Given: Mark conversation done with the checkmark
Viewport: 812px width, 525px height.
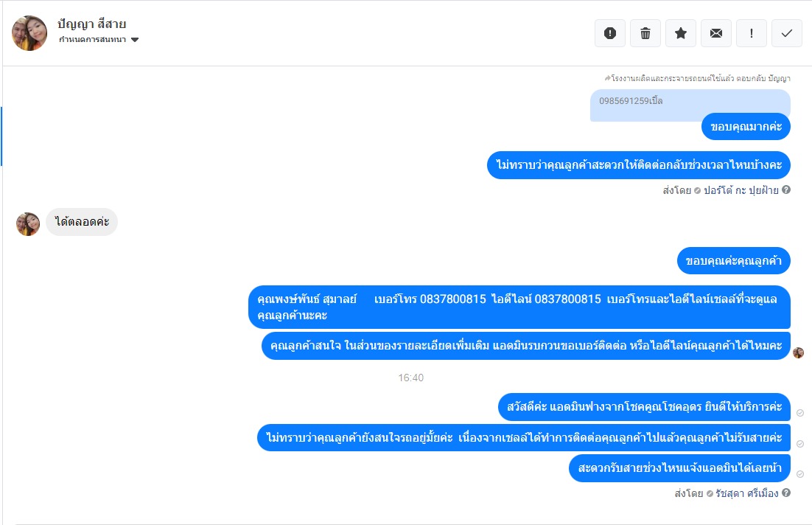Looking at the screenshot, I should 787,33.
